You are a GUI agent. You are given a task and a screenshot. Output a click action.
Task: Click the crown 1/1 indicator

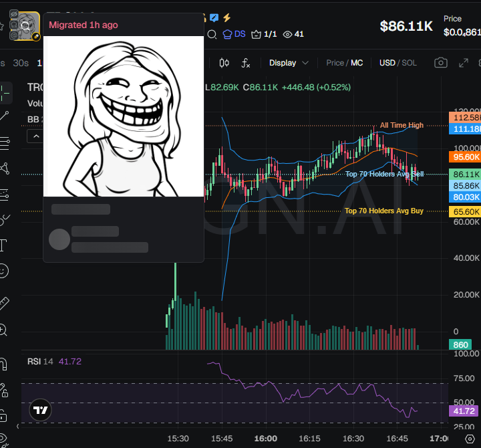point(264,34)
